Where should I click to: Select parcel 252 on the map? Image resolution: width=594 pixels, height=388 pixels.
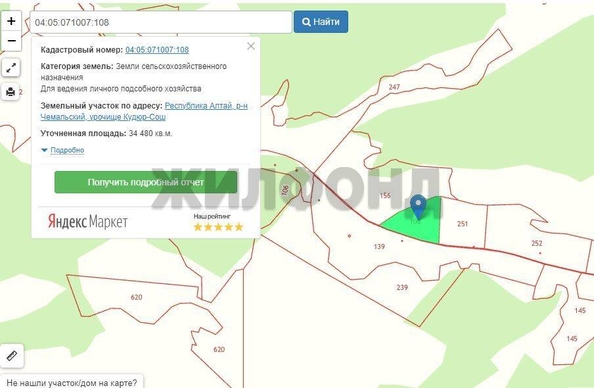pos(537,243)
